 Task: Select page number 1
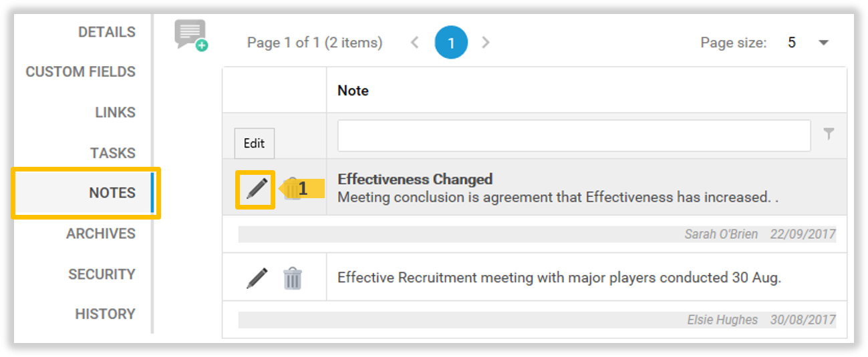click(451, 43)
